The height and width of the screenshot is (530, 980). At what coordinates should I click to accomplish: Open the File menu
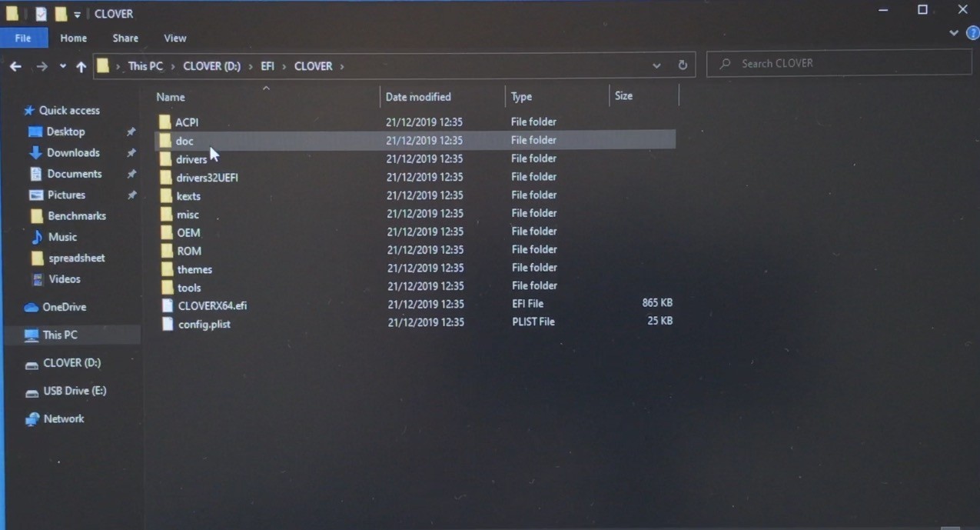click(23, 38)
